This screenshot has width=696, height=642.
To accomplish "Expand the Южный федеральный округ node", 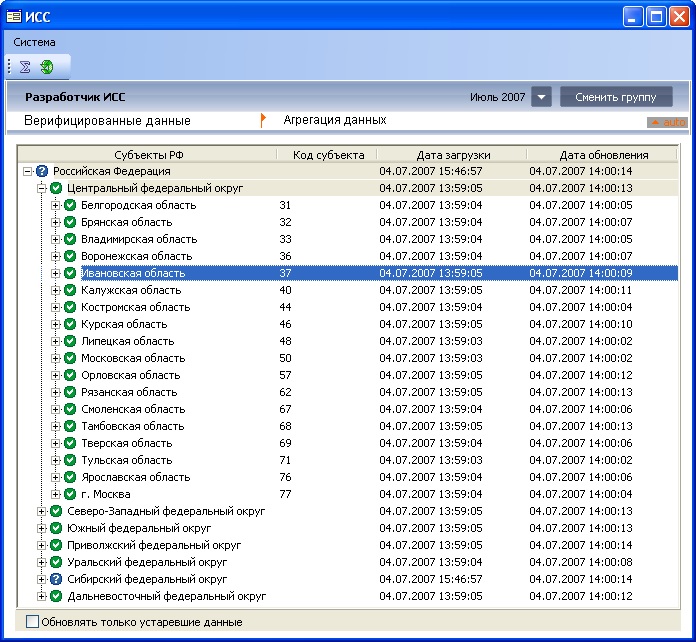I will [x=42, y=528].
